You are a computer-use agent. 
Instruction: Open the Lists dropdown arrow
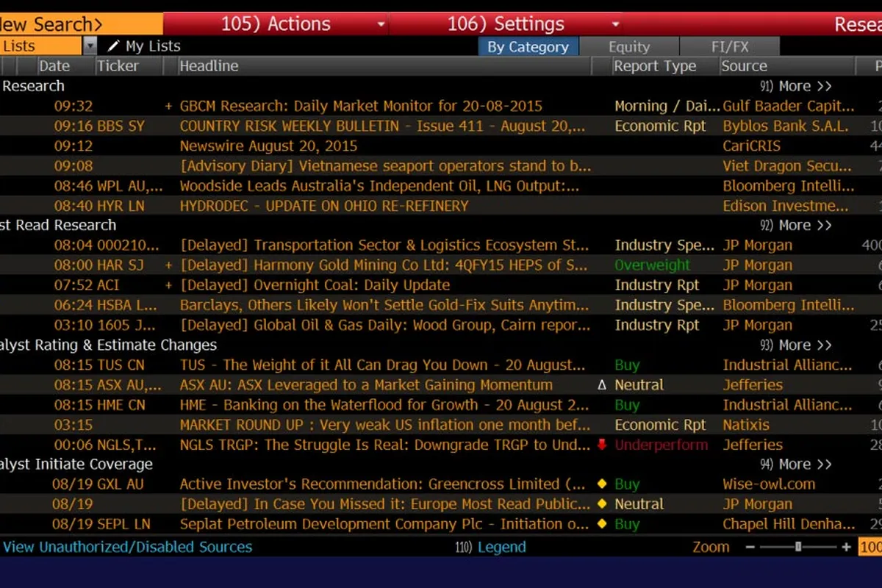[x=90, y=46]
